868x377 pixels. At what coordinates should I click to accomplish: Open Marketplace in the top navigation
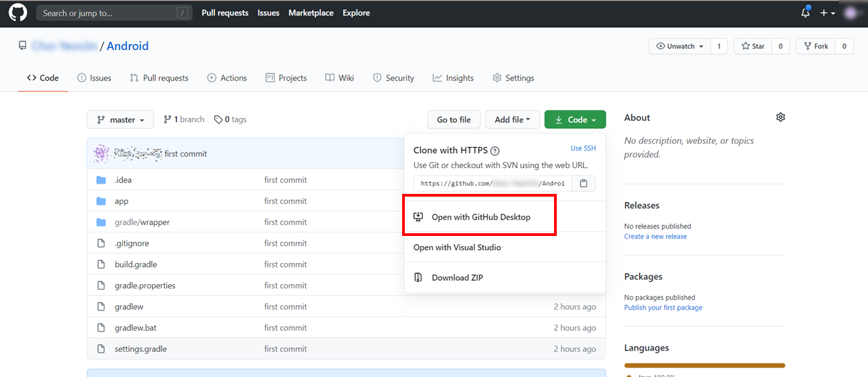311,13
